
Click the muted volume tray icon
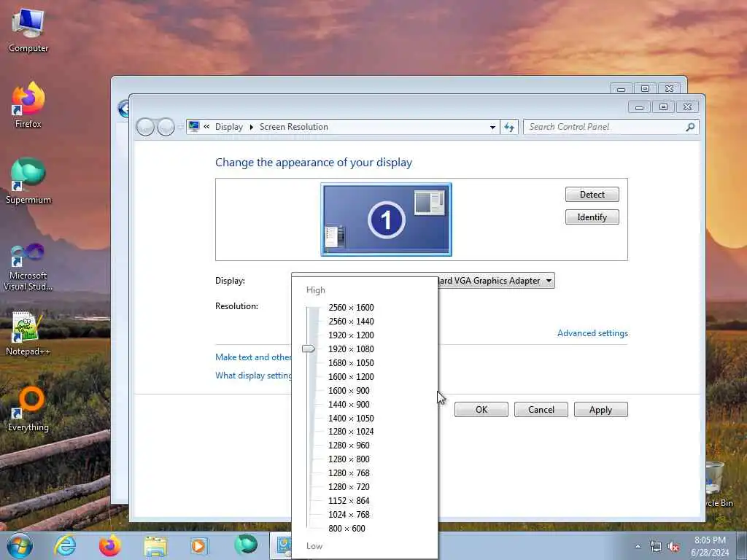point(673,547)
